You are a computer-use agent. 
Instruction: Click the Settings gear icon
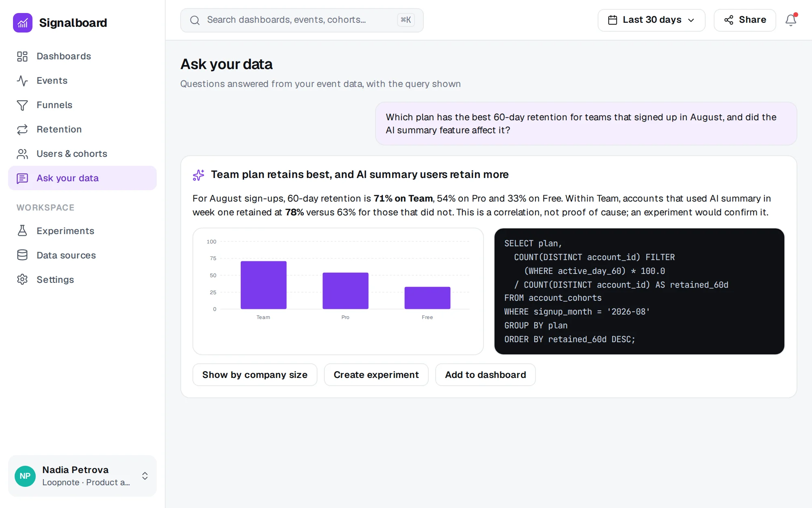(x=22, y=280)
